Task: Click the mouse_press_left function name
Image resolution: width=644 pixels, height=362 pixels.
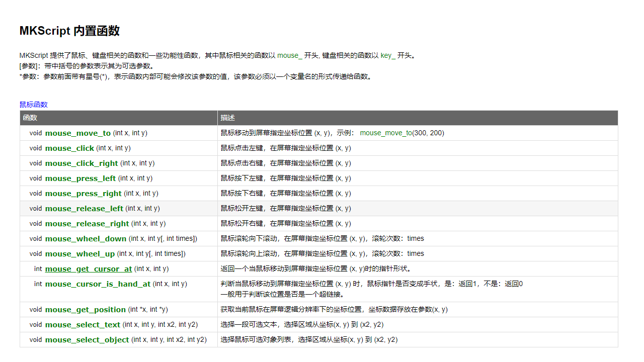Action: pos(80,178)
